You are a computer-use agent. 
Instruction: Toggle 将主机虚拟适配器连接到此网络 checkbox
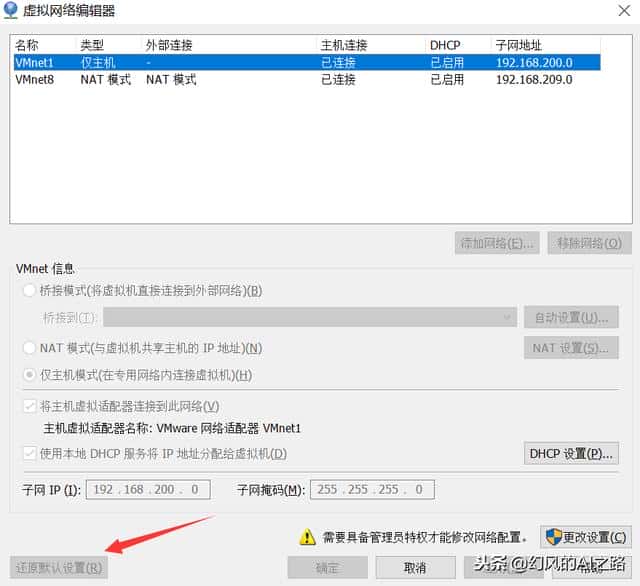pos(29,406)
